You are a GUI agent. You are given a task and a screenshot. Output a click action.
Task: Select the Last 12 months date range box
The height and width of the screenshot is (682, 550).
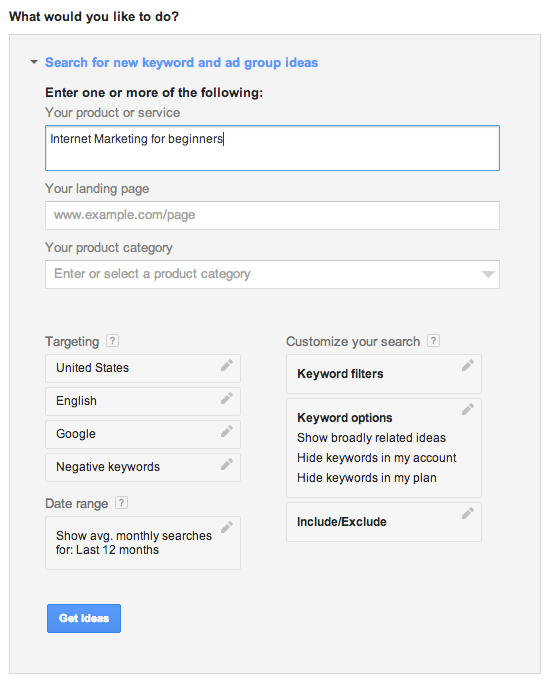pyautogui.click(x=143, y=543)
